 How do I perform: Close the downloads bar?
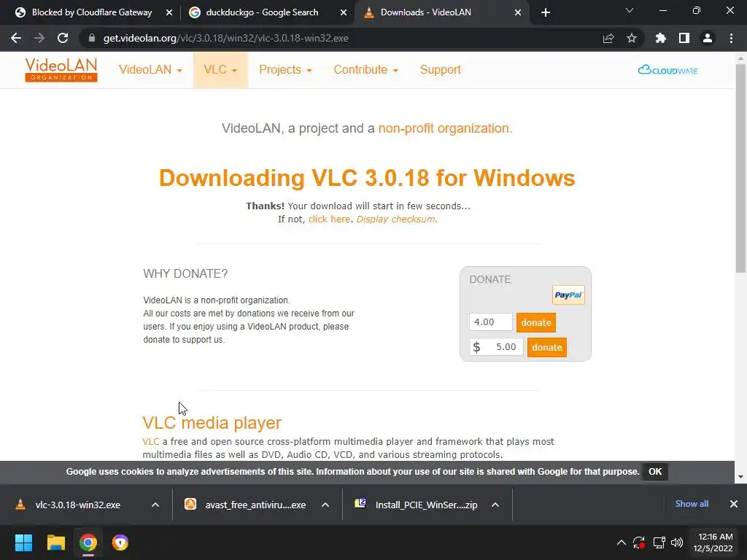734,504
